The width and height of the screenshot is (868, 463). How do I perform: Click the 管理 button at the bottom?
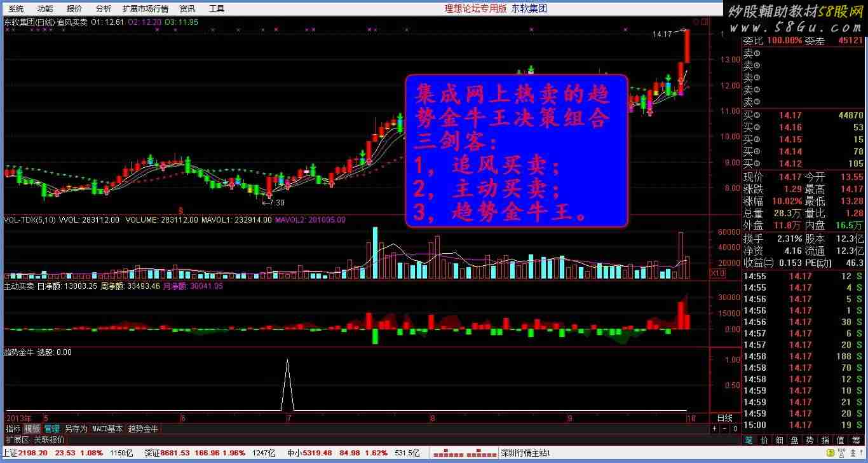coord(51,429)
